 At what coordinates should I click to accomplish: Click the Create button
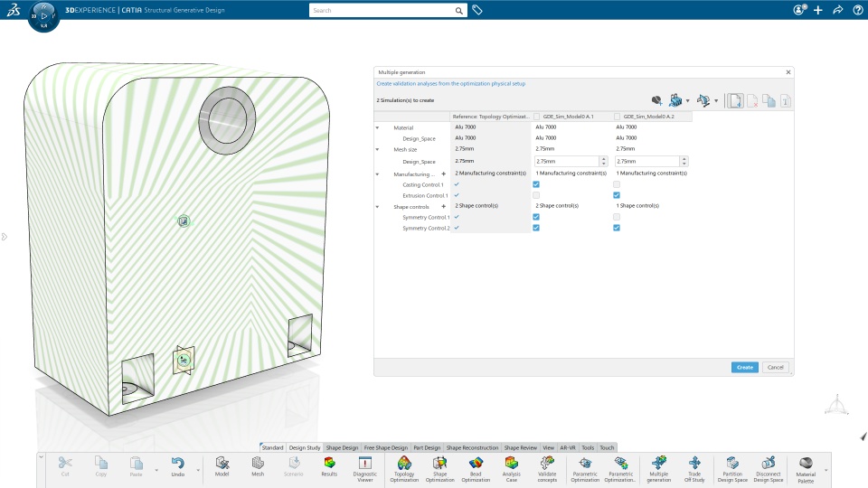[x=744, y=368]
